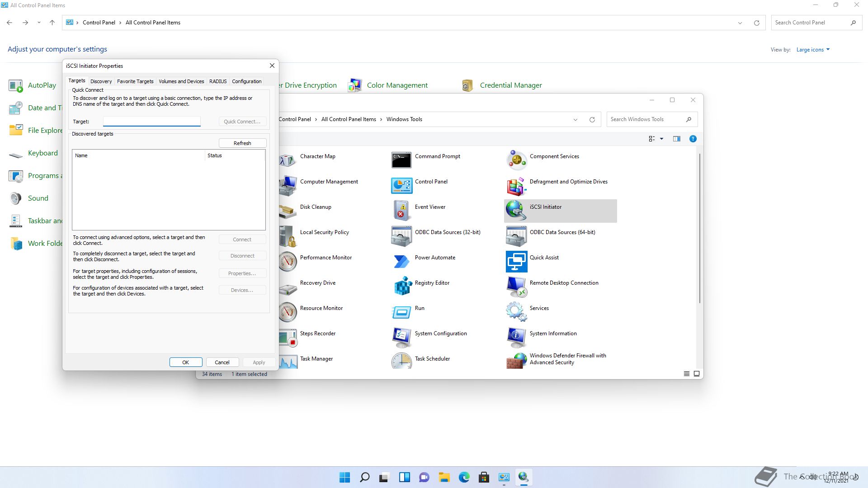Image resolution: width=868 pixels, height=488 pixels.
Task: Toggle preview pane in Windows Tools
Action: click(676, 139)
